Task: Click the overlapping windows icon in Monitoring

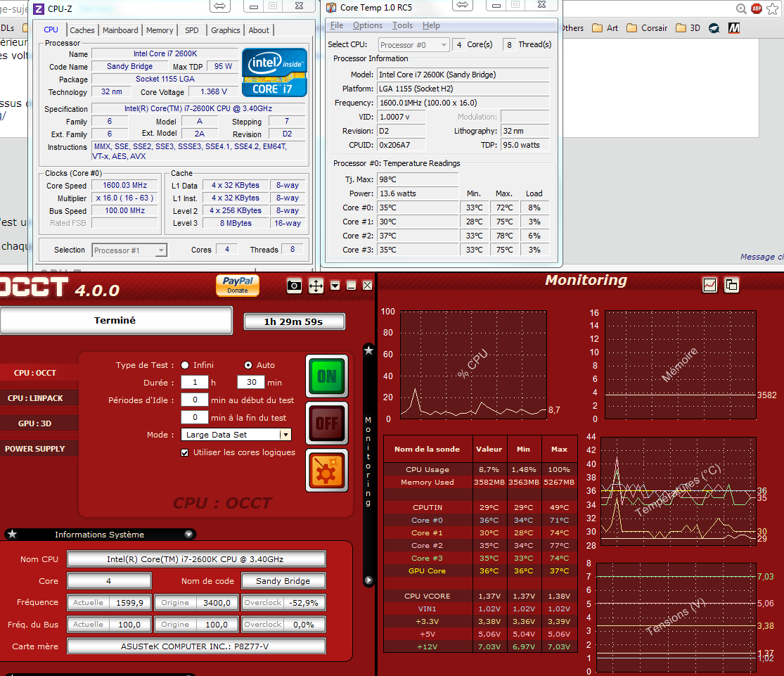Action: click(731, 285)
